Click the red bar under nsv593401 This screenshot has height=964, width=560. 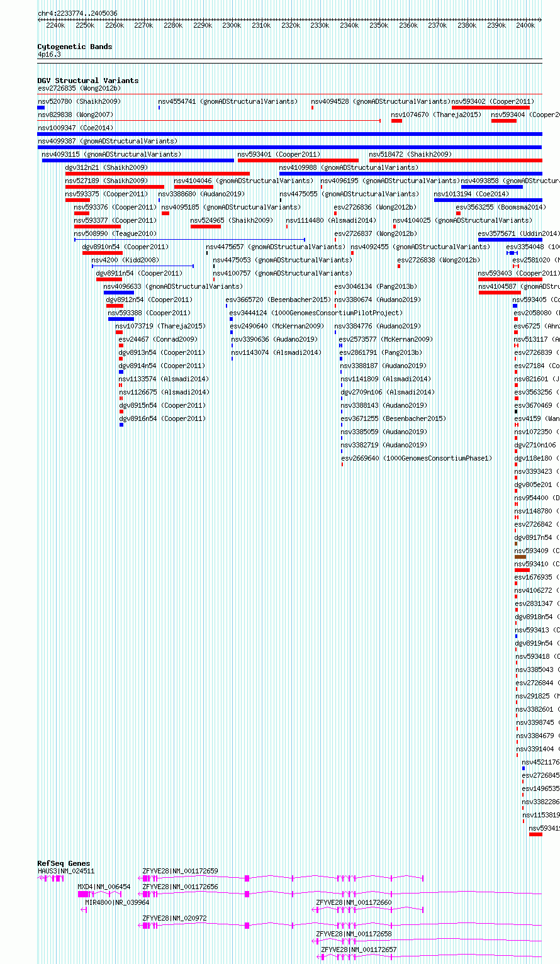298,160
